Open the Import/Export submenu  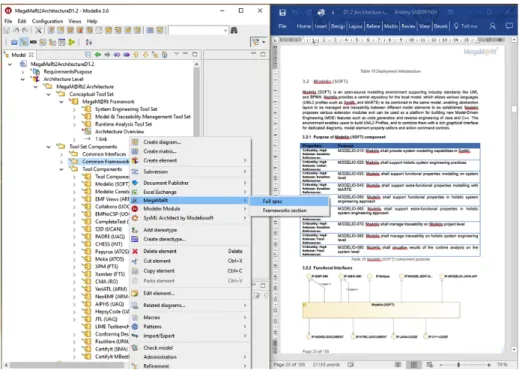(191, 336)
